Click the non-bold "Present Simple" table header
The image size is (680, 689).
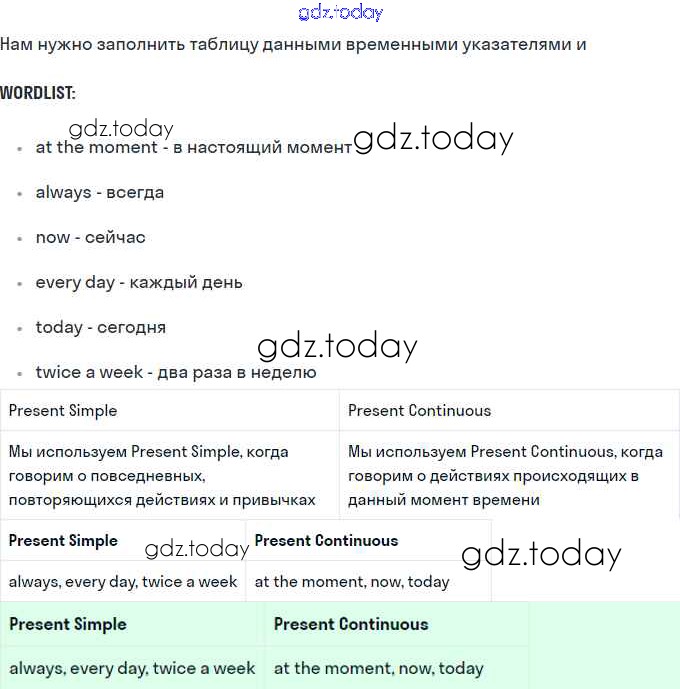pyautogui.click(x=63, y=410)
